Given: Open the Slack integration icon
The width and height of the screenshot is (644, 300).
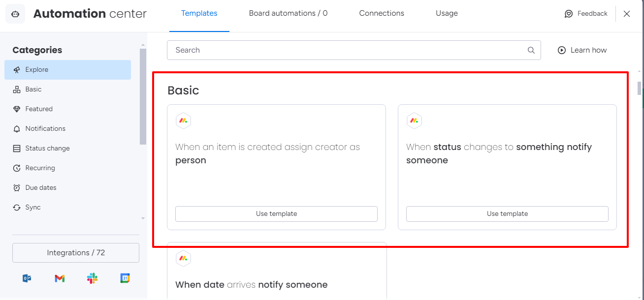Looking at the screenshot, I should point(92,278).
